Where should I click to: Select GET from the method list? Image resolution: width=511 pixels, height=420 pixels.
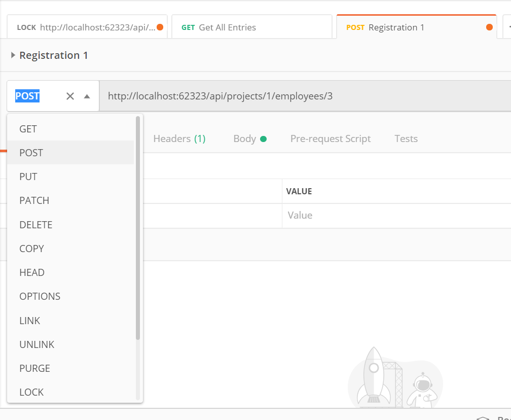28,129
